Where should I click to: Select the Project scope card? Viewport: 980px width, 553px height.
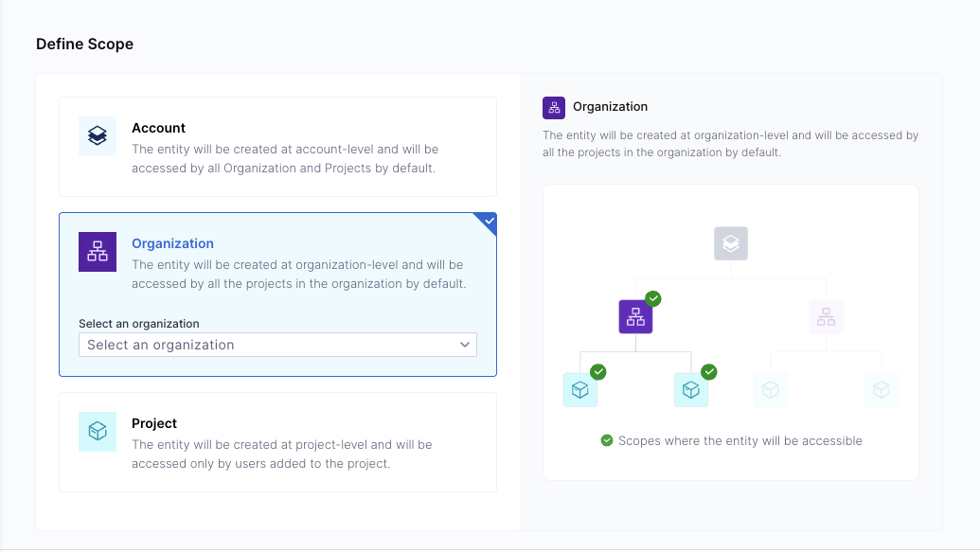[277, 442]
